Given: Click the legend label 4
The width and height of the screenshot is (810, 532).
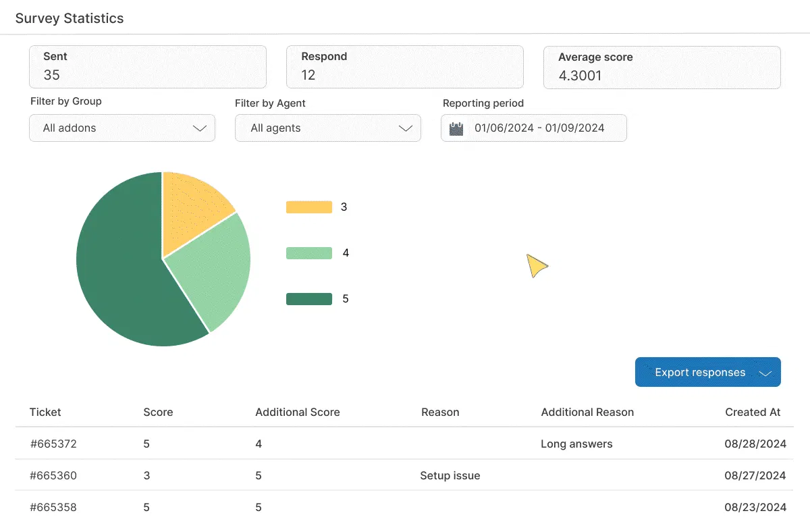Looking at the screenshot, I should (346, 253).
